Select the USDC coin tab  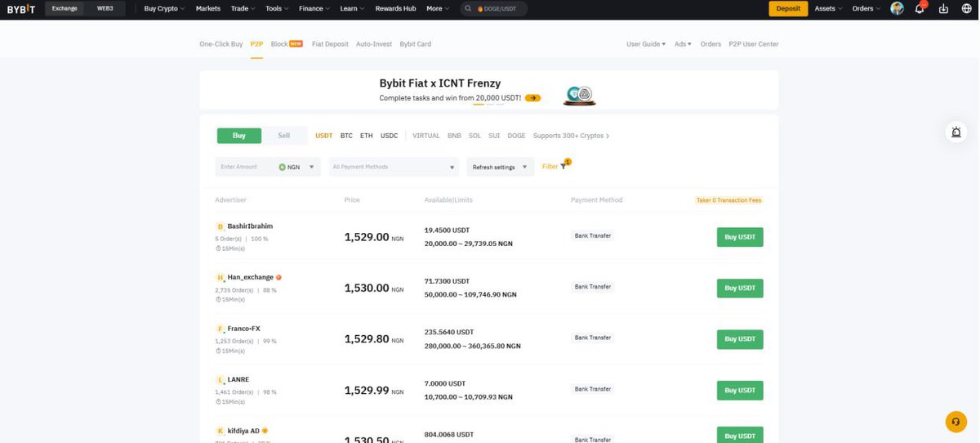tap(389, 136)
